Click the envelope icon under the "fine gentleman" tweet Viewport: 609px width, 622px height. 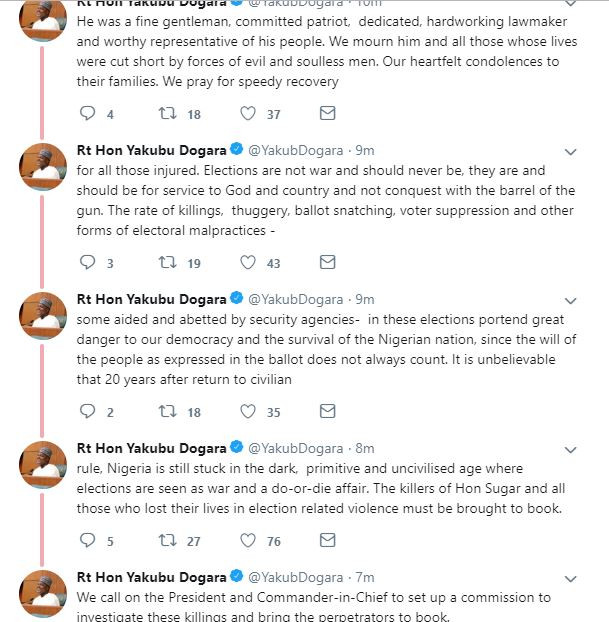tap(326, 114)
